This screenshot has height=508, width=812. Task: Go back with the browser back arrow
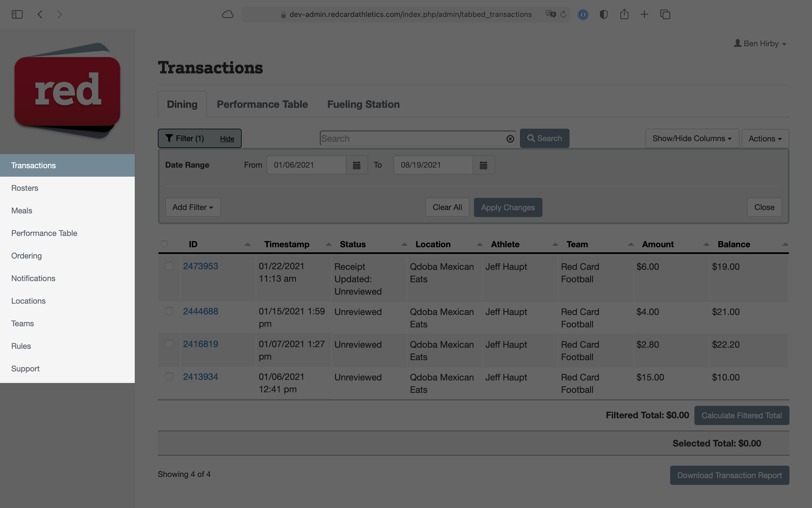click(x=40, y=14)
